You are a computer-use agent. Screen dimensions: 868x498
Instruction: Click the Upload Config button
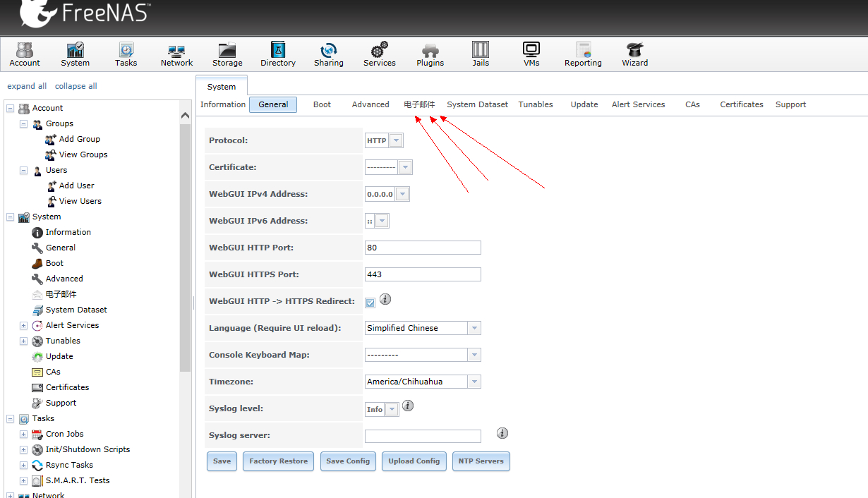click(414, 461)
